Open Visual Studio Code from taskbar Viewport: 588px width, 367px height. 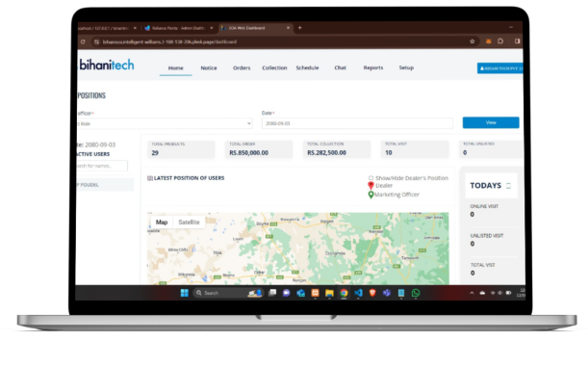coord(358,293)
